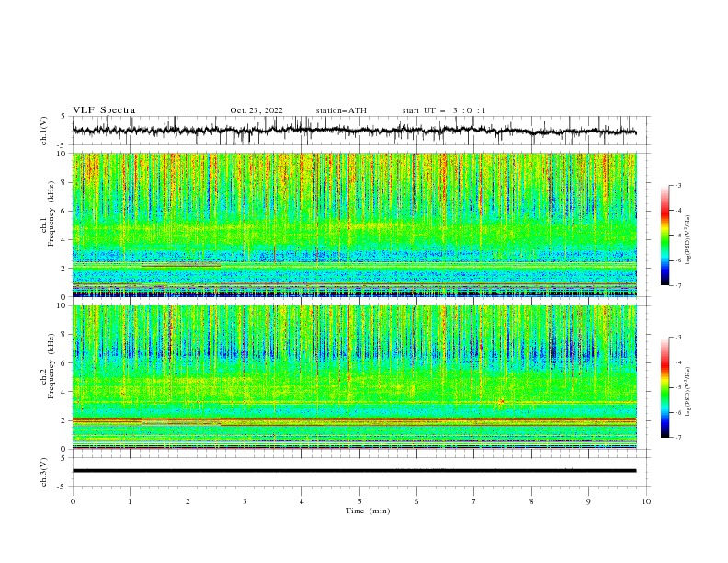The width and height of the screenshot is (728, 563).
Task: Click the "-4" tick on ch.2 color bar
Action: [678, 362]
